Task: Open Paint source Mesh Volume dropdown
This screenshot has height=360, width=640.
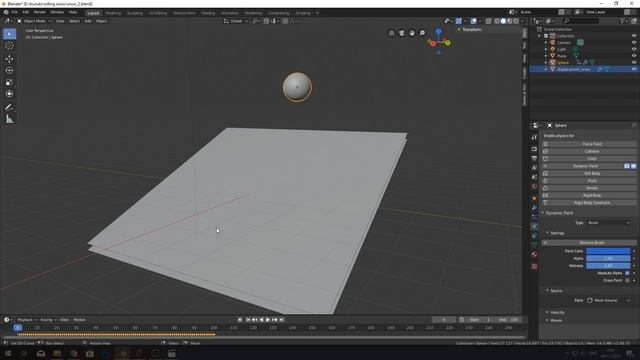Action: click(x=609, y=300)
